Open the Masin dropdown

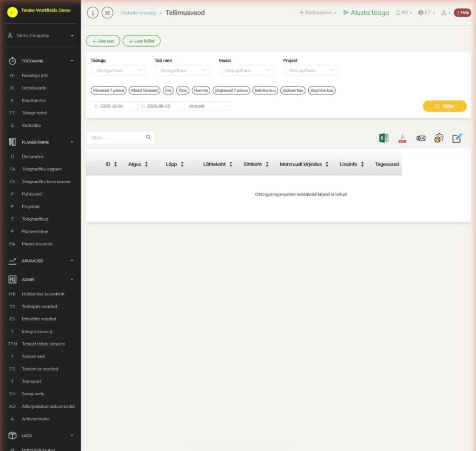(246, 70)
